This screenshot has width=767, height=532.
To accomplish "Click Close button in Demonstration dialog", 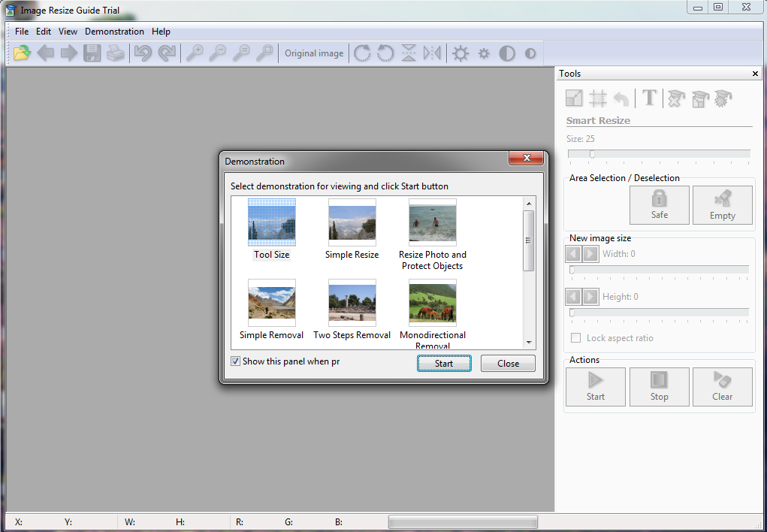I will click(508, 364).
